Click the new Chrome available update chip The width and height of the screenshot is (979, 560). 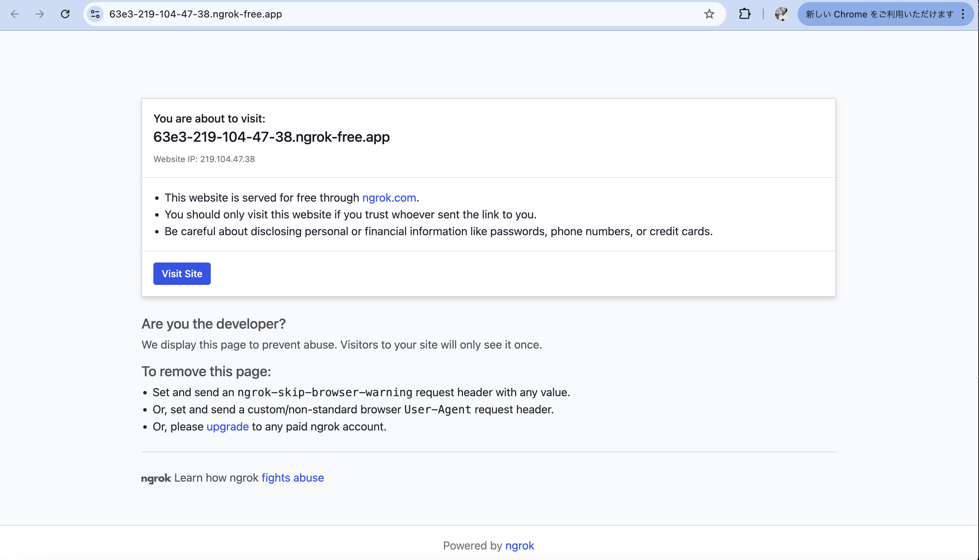coord(879,14)
